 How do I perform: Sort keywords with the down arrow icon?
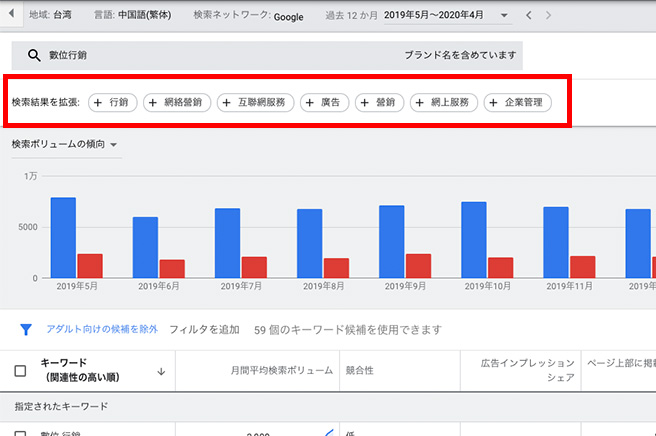point(161,371)
